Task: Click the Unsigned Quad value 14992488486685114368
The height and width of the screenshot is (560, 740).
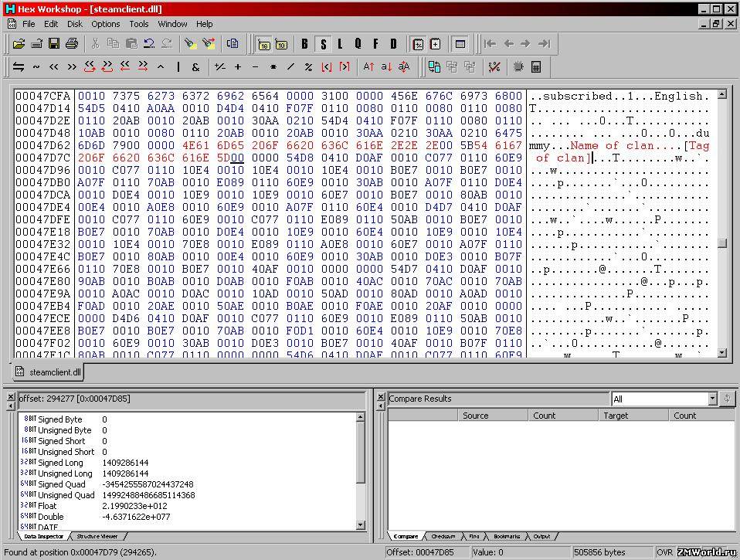Action: pos(148,495)
